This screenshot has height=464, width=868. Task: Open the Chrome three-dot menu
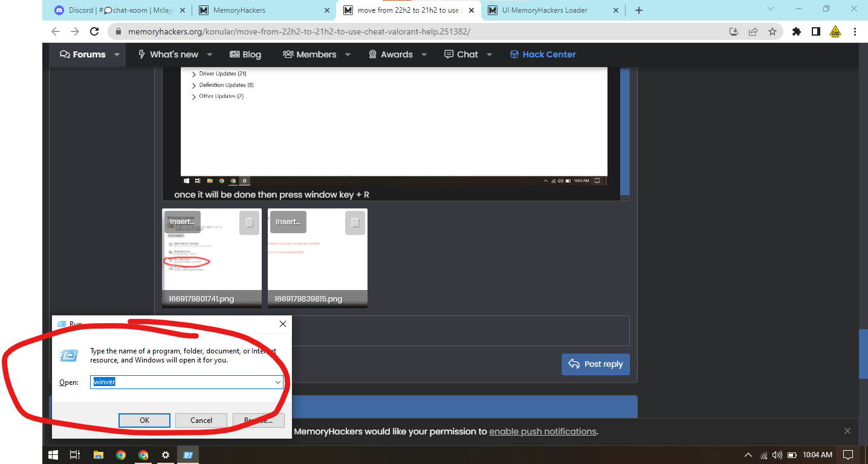(x=855, y=31)
